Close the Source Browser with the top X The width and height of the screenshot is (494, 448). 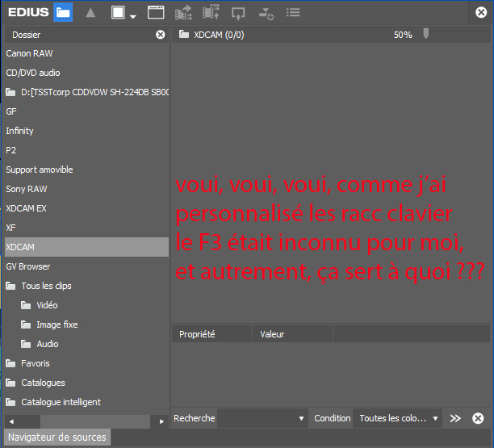(x=481, y=12)
